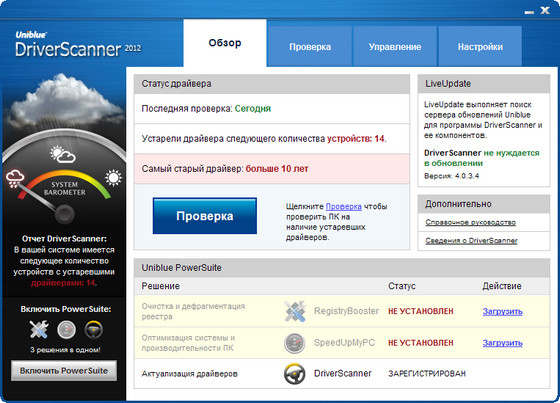Click the 3 решения в одном! caption
This screenshot has width=560, height=403.
pyautogui.click(x=65, y=350)
